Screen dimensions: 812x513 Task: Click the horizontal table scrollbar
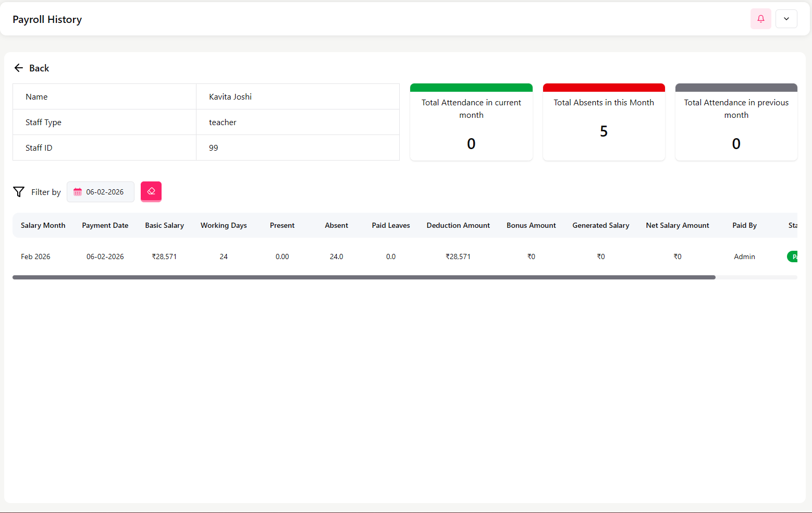pyautogui.click(x=364, y=277)
